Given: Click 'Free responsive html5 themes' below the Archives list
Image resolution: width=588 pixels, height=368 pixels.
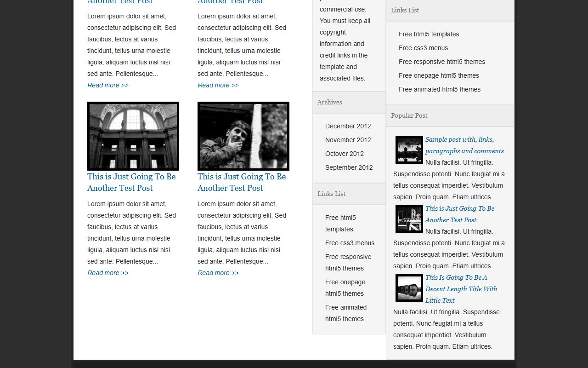Looking at the screenshot, I should (348, 263).
